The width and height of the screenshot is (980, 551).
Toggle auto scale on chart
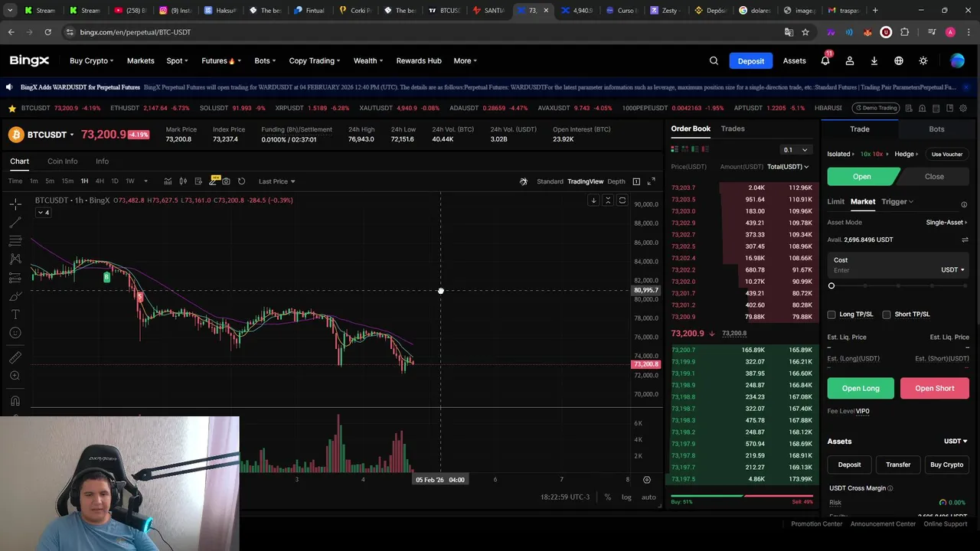[x=648, y=497]
